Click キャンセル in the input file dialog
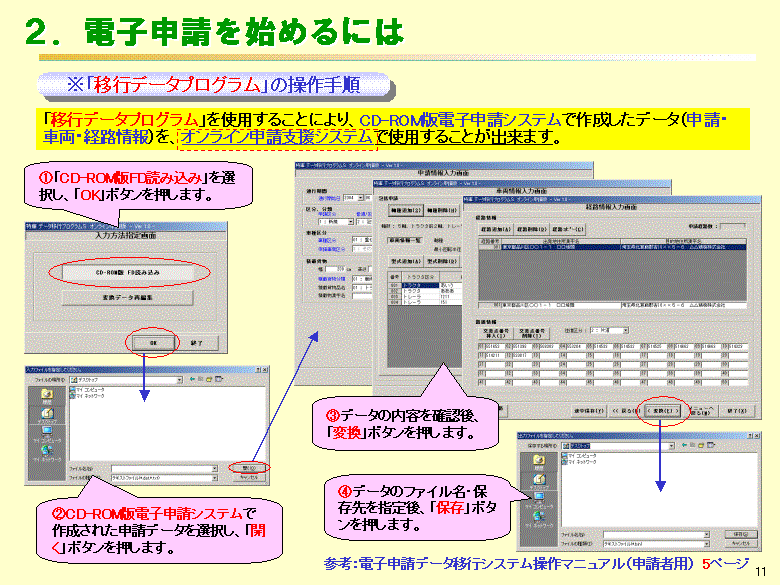 pos(249,478)
